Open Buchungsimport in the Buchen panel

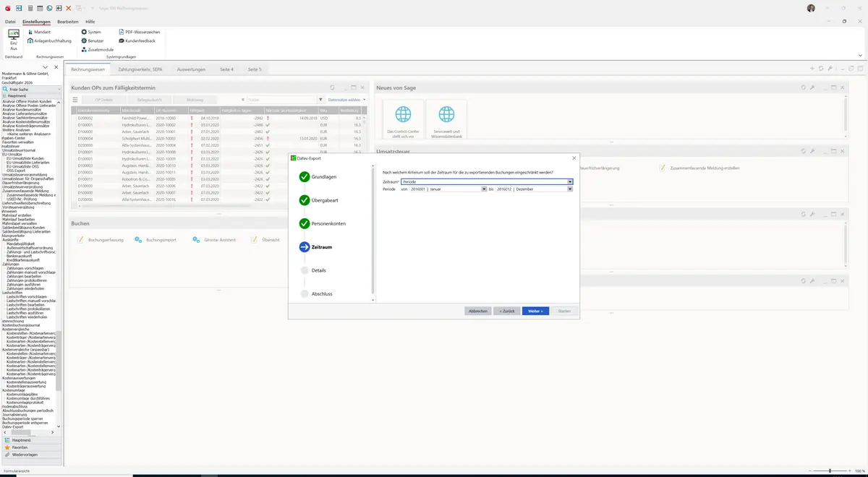pos(156,239)
